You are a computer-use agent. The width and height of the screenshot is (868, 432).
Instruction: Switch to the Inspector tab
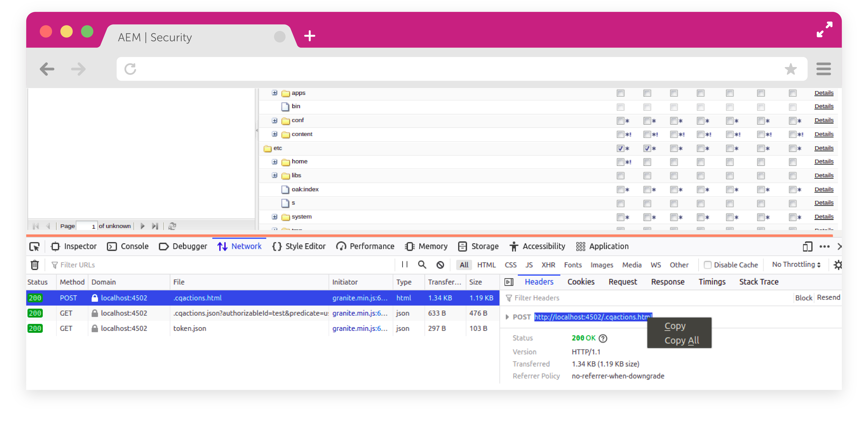pyautogui.click(x=74, y=247)
